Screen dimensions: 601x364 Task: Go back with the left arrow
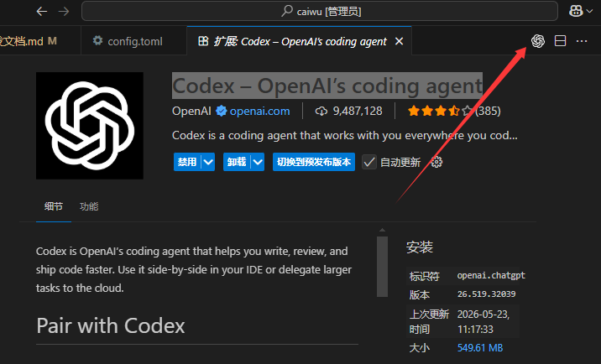[x=42, y=12]
